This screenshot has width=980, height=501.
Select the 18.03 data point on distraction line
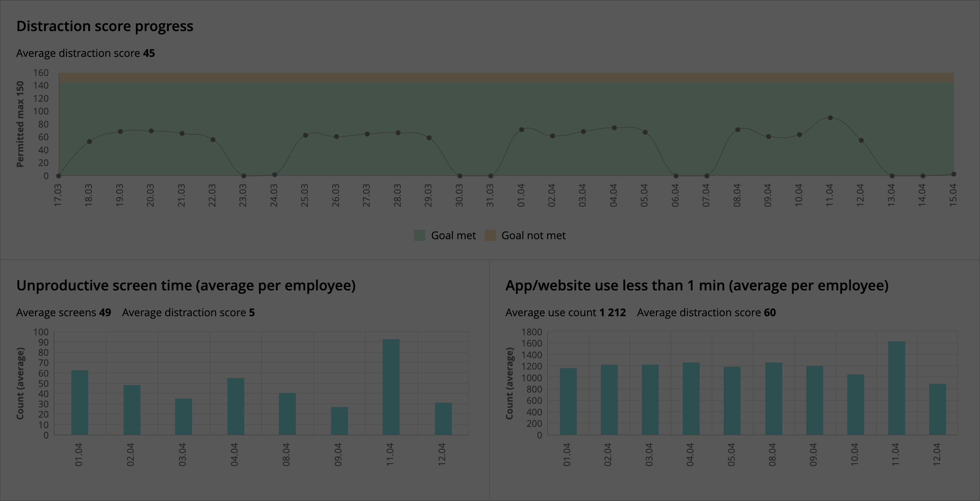coord(89,142)
